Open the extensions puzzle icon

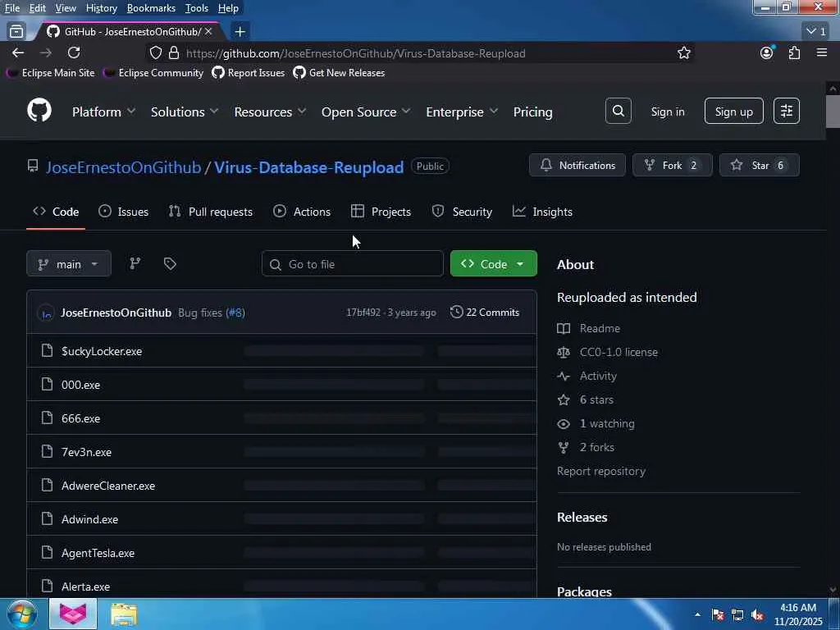pyautogui.click(x=794, y=52)
